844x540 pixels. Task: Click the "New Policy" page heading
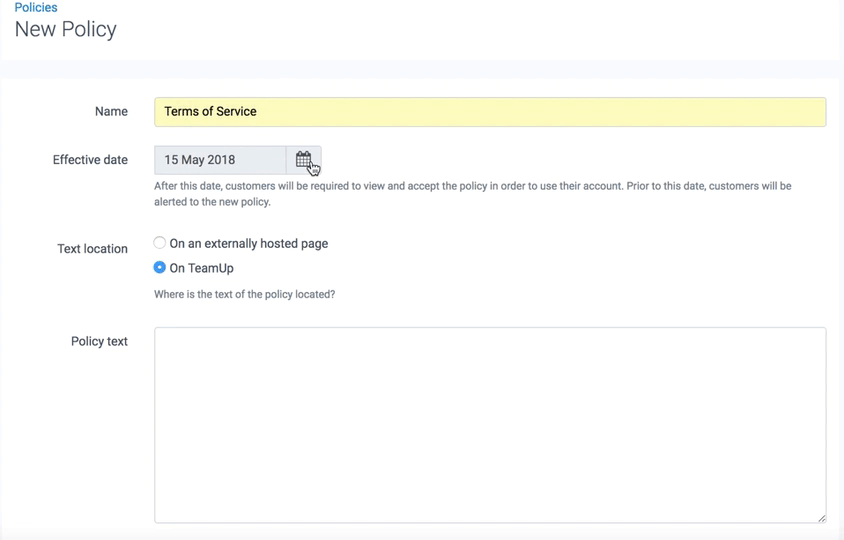[66, 29]
